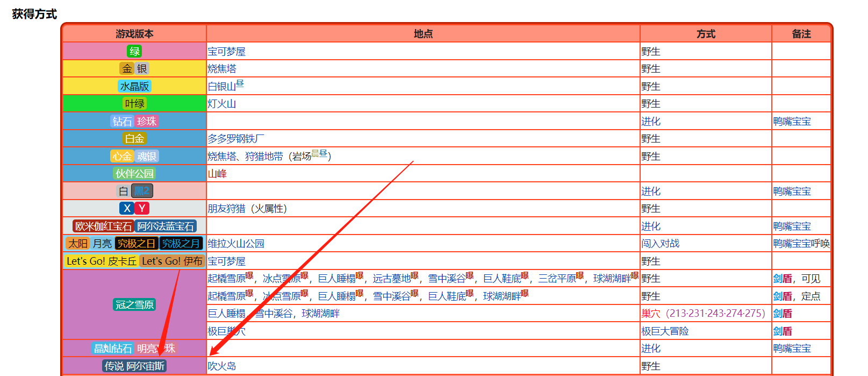Click the 究极之日 version badge

pos(137,244)
